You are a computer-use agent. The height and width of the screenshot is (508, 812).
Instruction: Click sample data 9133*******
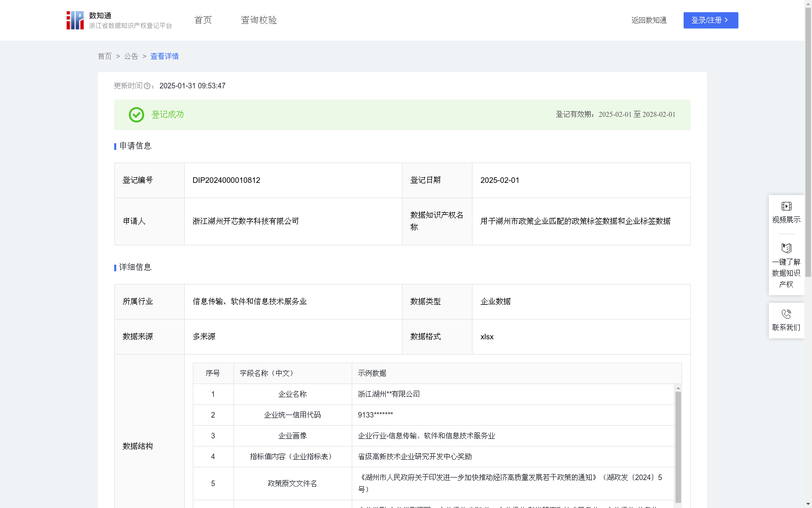click(x=376, y=415)
